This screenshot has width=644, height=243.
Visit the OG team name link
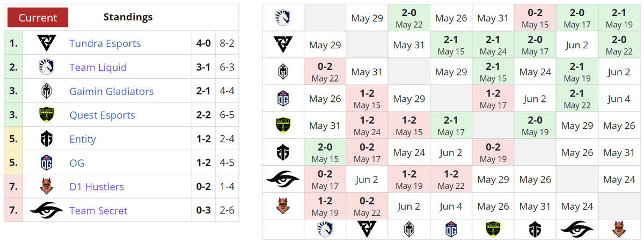(77, 163)
